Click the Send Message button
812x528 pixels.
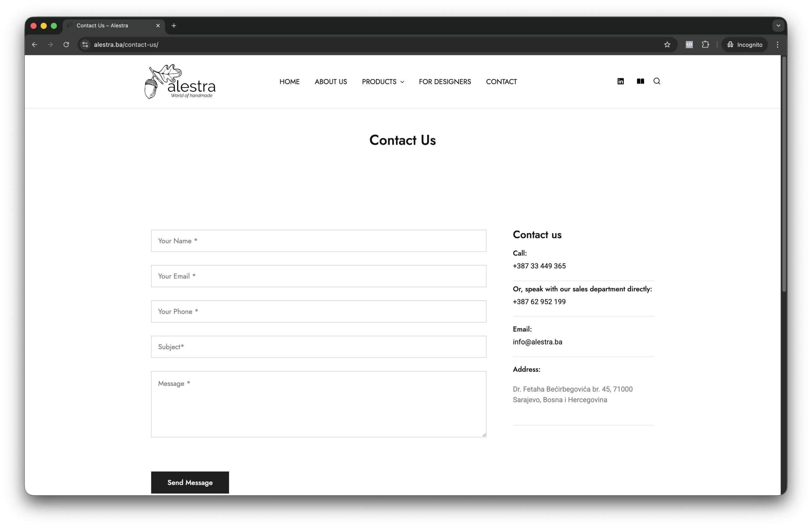pyautogui.click(x=190, y=482)
